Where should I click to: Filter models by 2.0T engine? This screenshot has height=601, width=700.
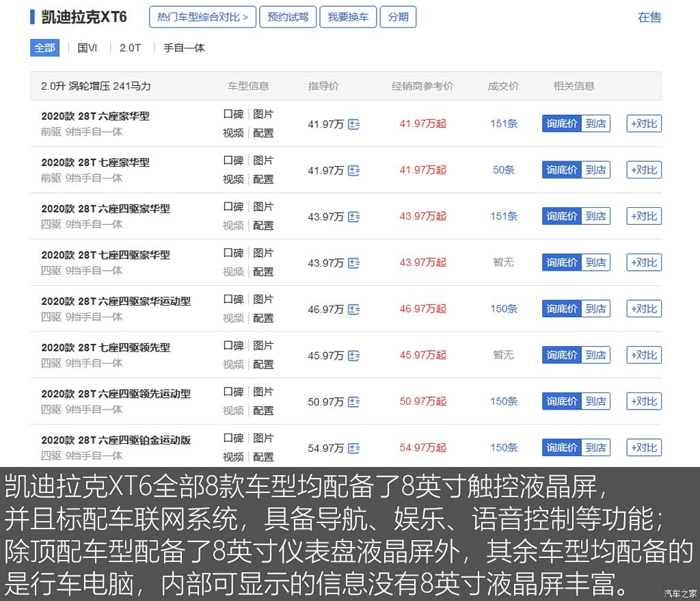point(130,48)
